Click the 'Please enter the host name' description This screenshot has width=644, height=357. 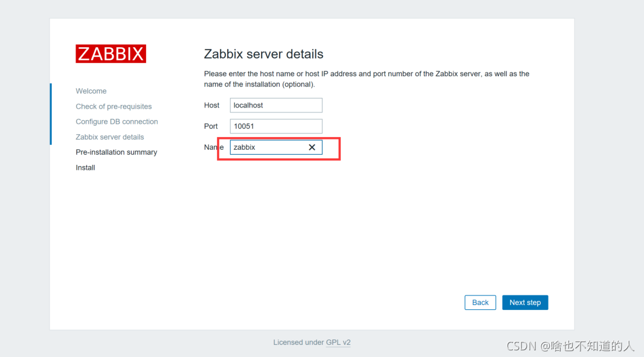[x=366, y=79]
